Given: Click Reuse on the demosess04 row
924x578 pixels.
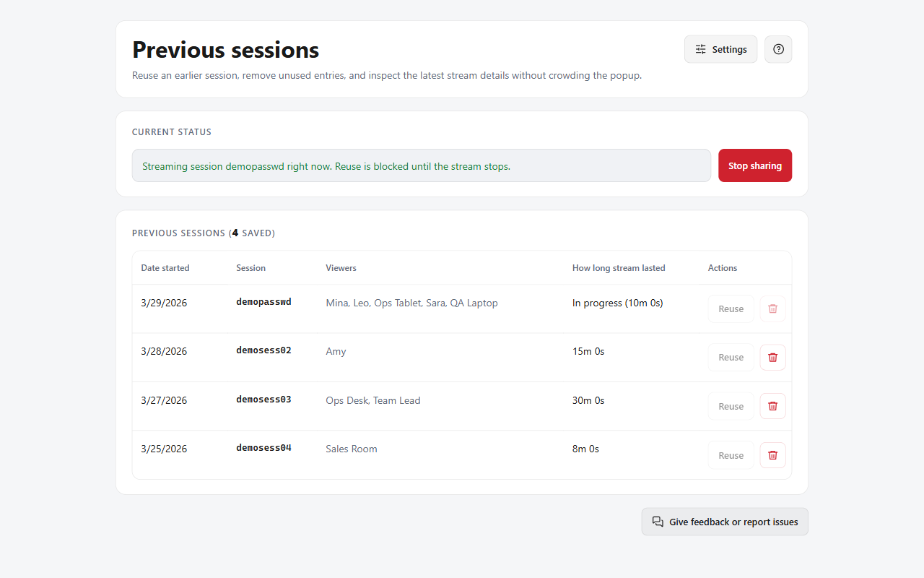Looking at the screenshot, I should pyautogui.click(x=731, y=455).
